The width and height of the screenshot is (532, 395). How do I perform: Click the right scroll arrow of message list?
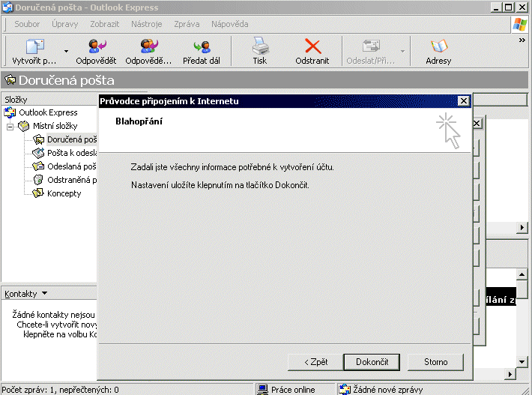522,227
